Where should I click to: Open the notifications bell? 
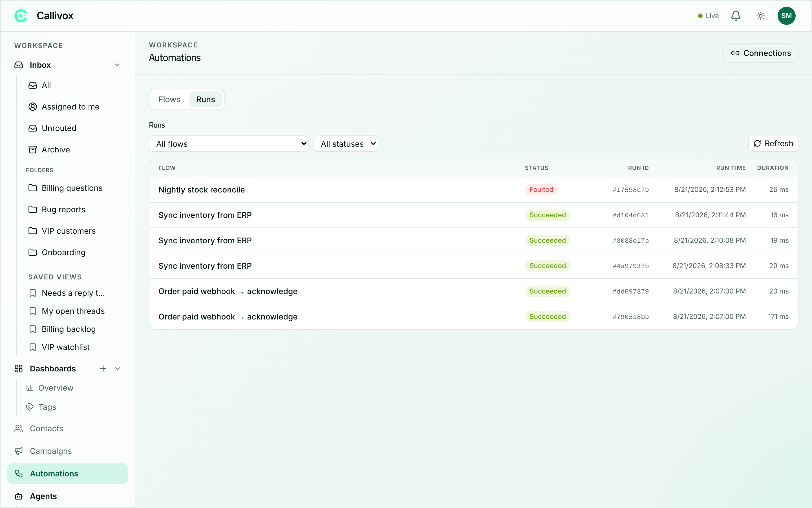point(736,16)
